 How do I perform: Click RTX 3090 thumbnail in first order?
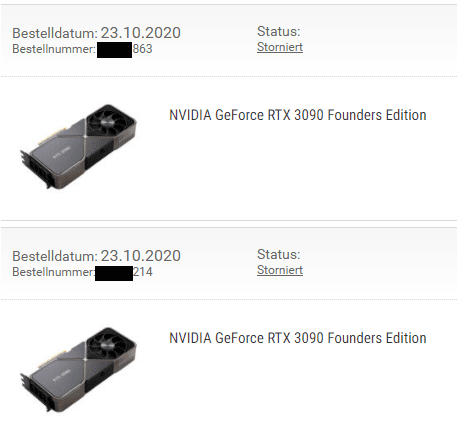pyautogui.click(x=78, y=147)
